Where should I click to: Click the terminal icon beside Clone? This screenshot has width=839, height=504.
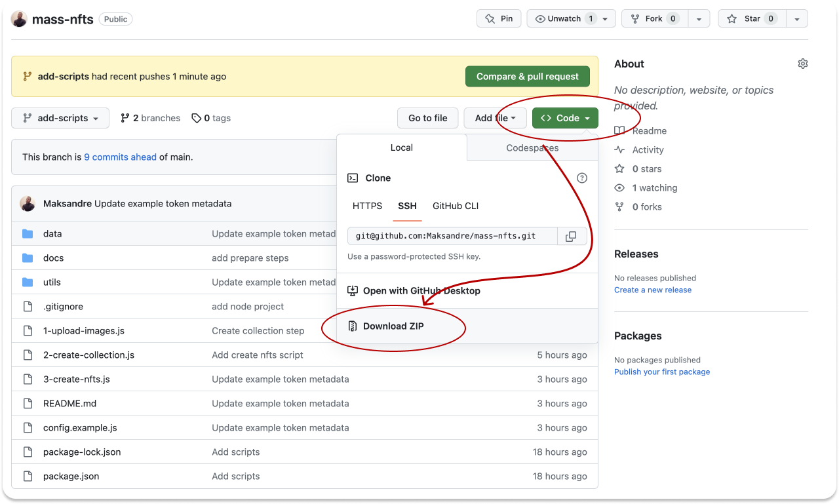click(x=353, y=178)
